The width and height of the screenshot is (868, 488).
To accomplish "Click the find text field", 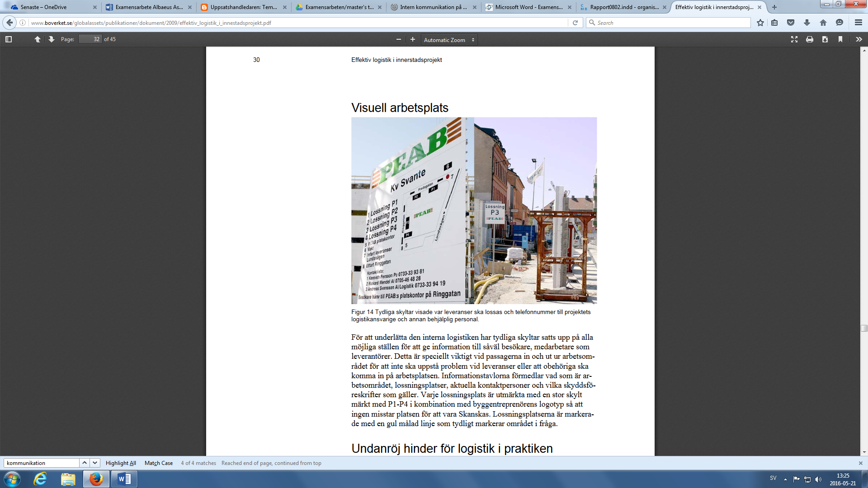I will tap(42, 463).
